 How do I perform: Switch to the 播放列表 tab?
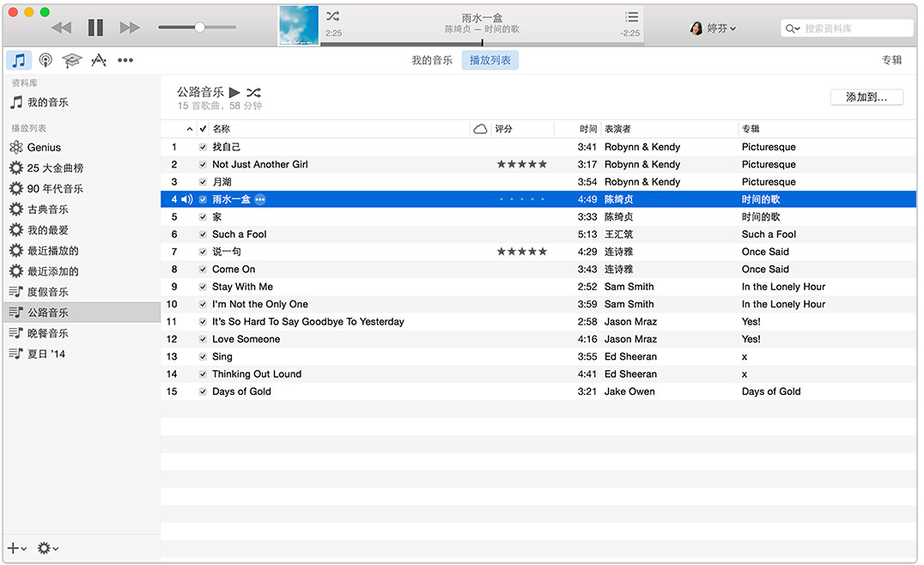[x=490, y=60]
